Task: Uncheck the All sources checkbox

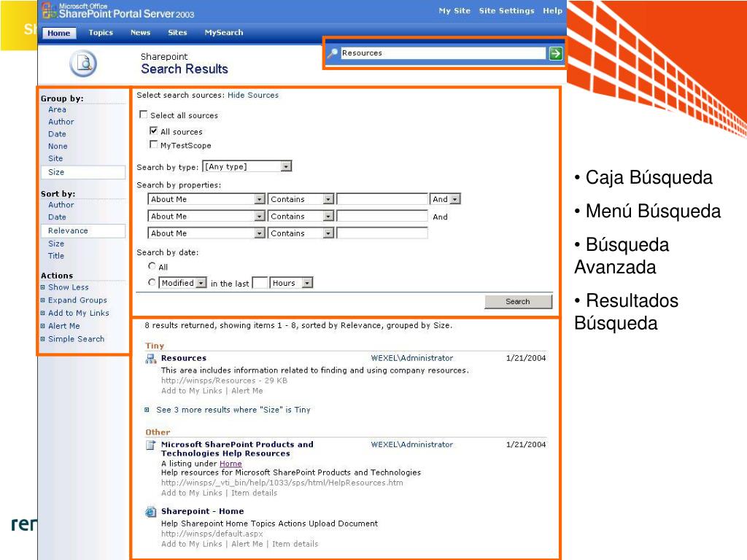Action: pyautogui.click(x=153, y=131)
